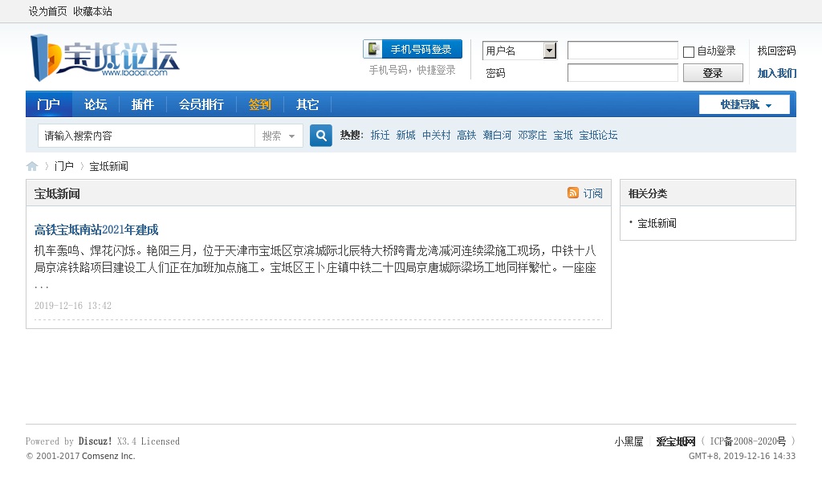The image size is (822, 504).
Task: Open article 高铁宝坻南站2021年建成
Action: click(96, 230)
